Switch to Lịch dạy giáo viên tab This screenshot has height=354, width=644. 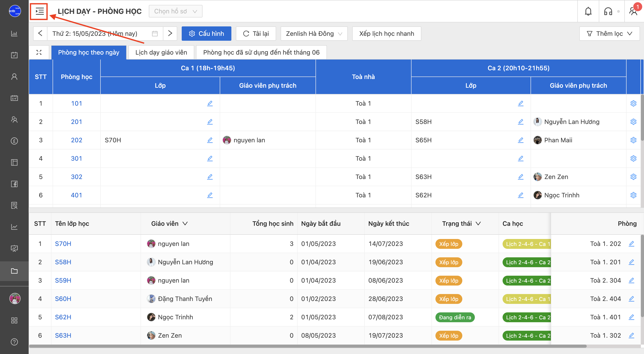click(x=161, y=52)
